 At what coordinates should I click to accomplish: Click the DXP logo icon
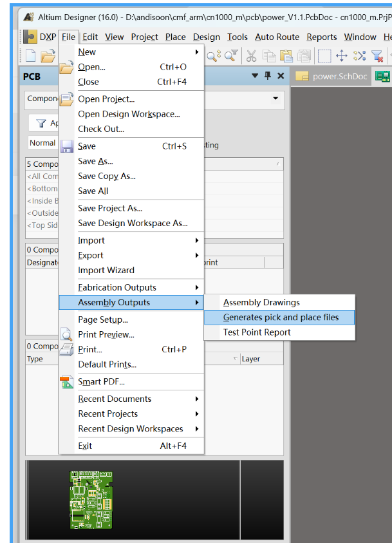pos(30,37)
